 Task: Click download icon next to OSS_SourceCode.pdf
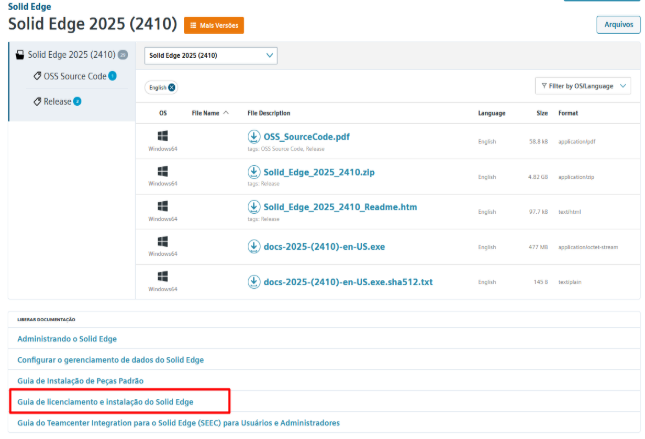pos(254,136)
